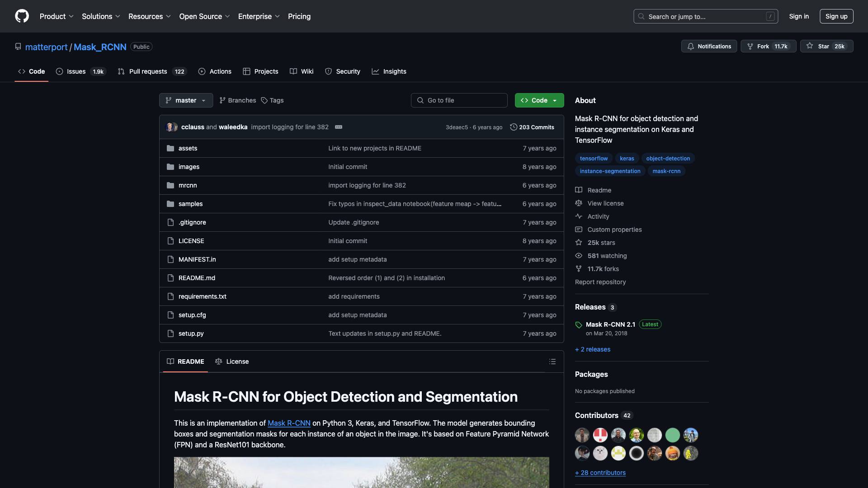Screen dimensions: 868x488
Task: Click the file icon beside README.md
Action: click(170, 278)
